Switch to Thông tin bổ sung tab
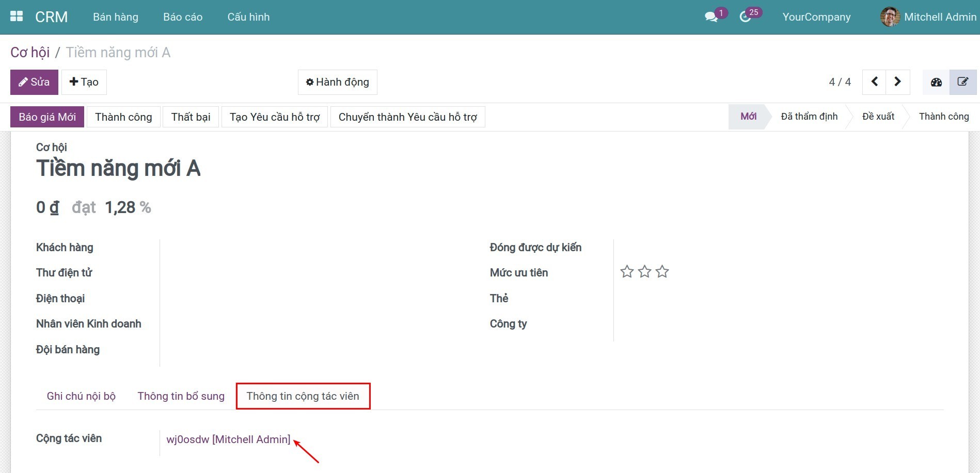Screen dimensions: 980x473 click(x=181, y=396)
